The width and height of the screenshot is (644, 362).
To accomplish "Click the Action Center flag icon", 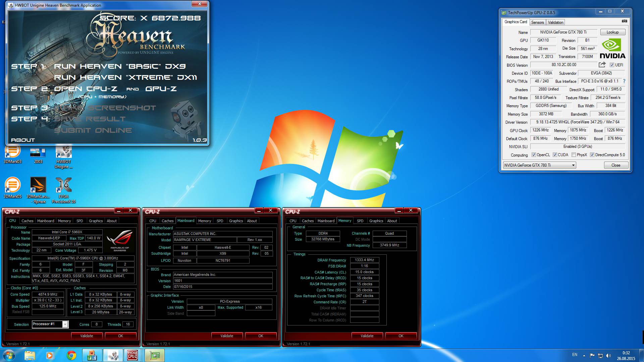I will click(x=592, y=355).
